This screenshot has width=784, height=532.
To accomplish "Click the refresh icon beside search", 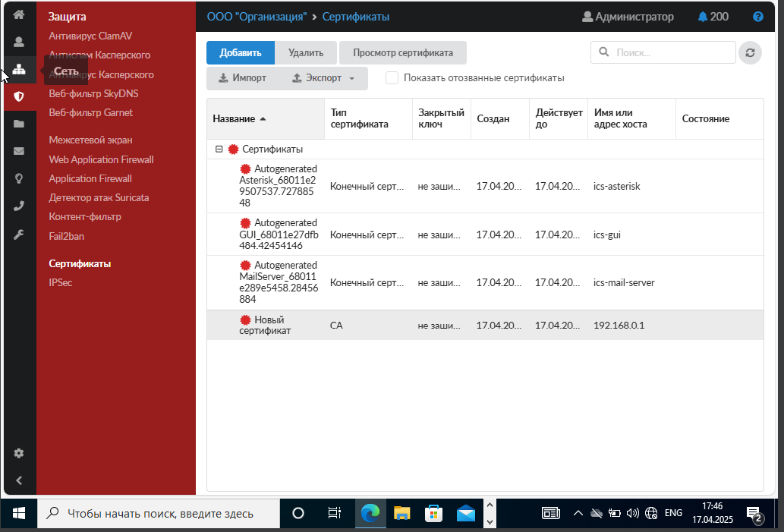I will click(750, 52).
